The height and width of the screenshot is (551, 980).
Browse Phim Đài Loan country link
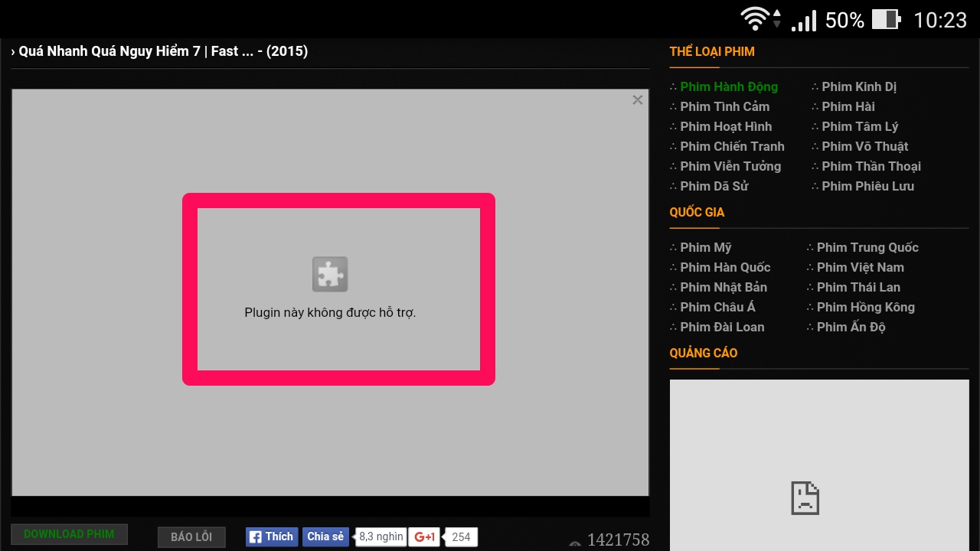tap(722, 327)
